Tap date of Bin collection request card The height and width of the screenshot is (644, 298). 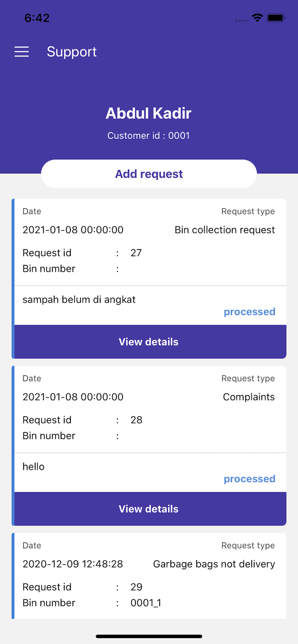tap(73, 230)
